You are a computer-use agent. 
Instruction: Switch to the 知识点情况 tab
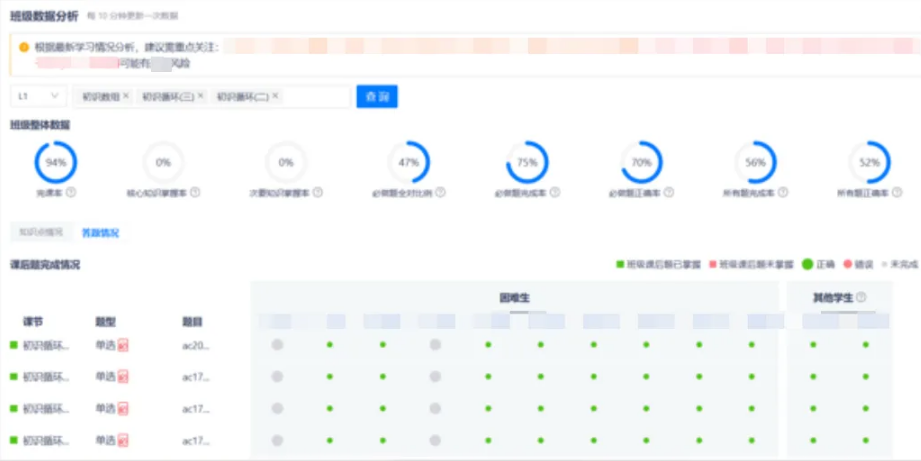[41, 232]
